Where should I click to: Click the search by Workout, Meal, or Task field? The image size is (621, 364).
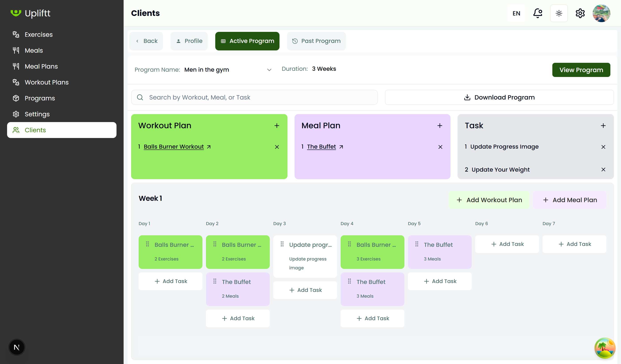click(254, 97)
